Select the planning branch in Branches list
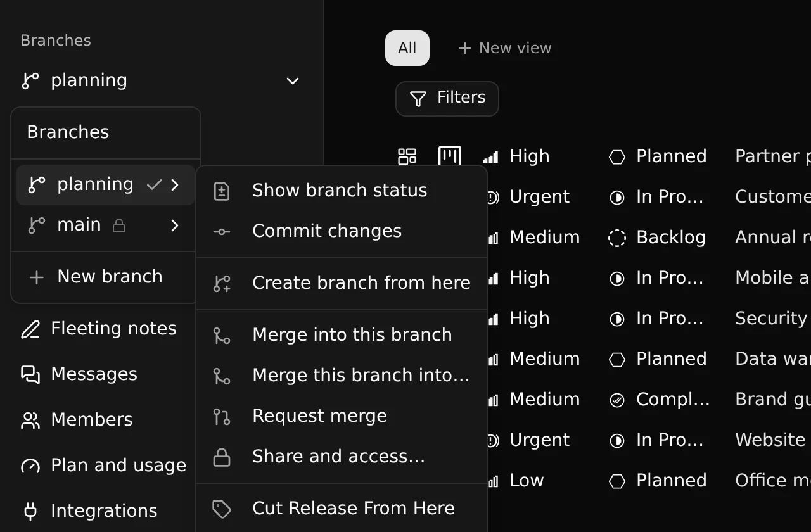This screenshot has height=532, width=811. click(105, 185)
